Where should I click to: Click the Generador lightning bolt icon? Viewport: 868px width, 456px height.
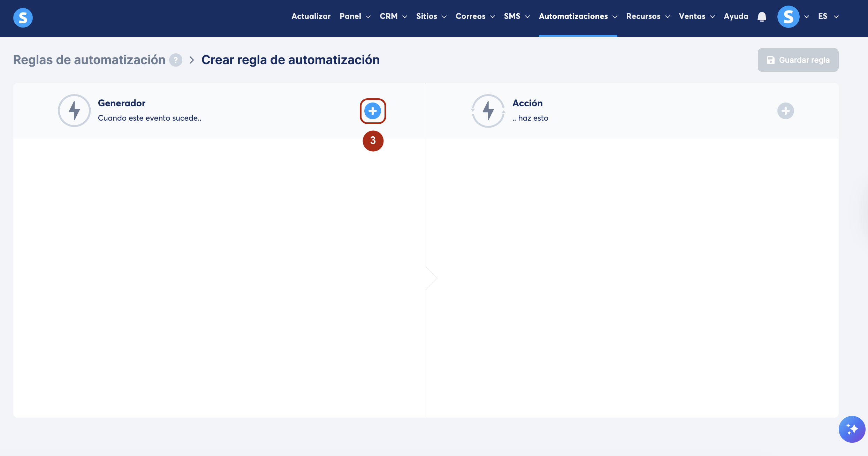click(74, 111)
